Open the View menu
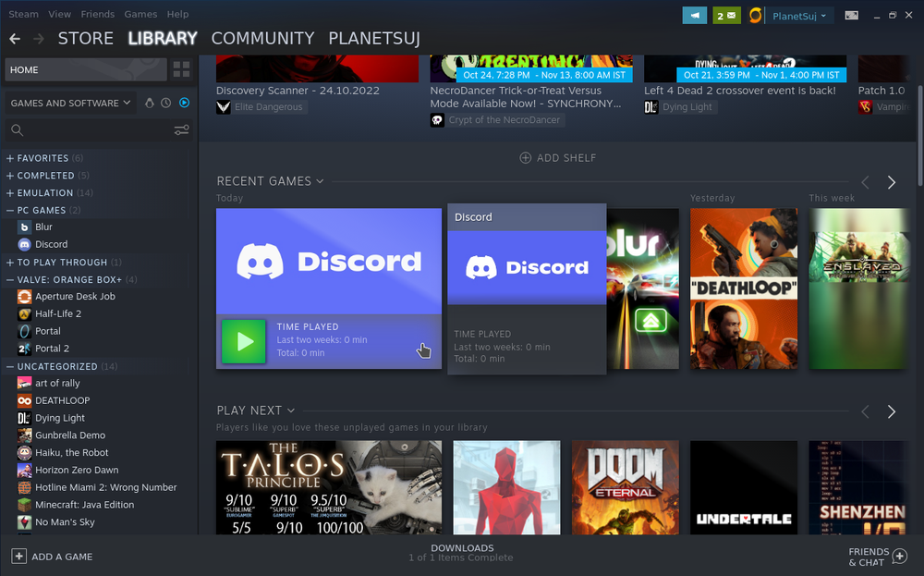This screenshot has width=924, height=576. 59,14
